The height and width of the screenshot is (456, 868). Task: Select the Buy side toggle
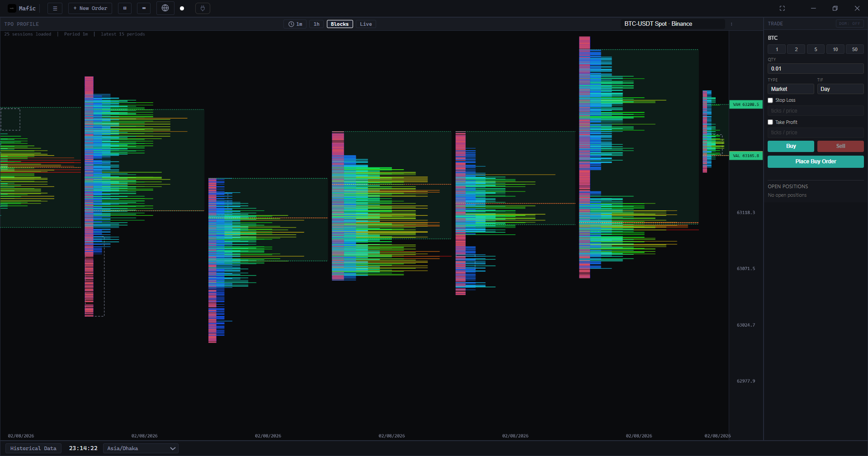(791, 146)
